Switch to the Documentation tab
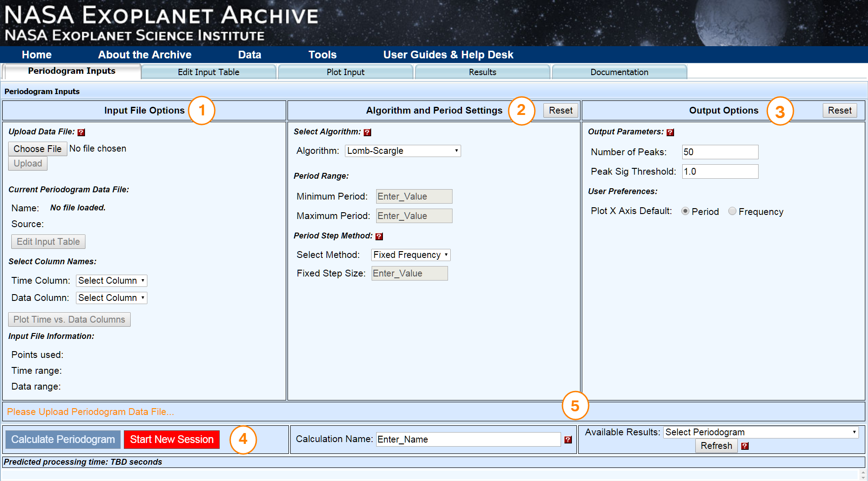868x481 pixels. (x=619, y=72)
